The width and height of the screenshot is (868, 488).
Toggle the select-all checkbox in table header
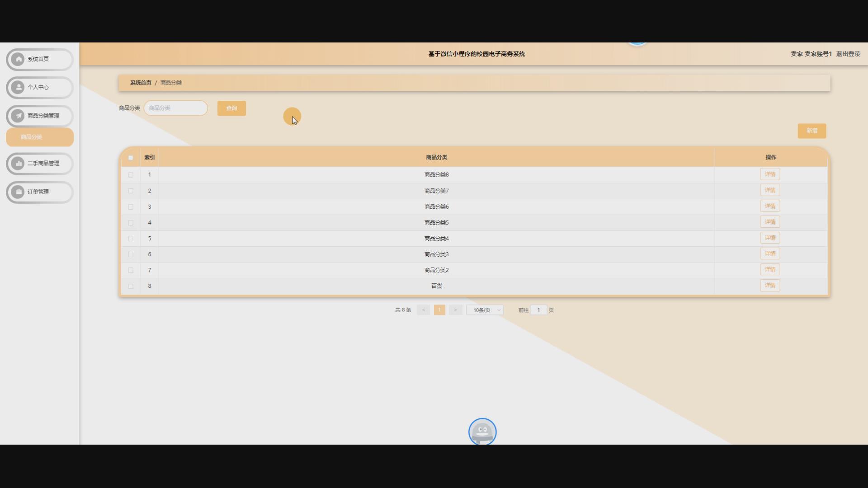131,158
